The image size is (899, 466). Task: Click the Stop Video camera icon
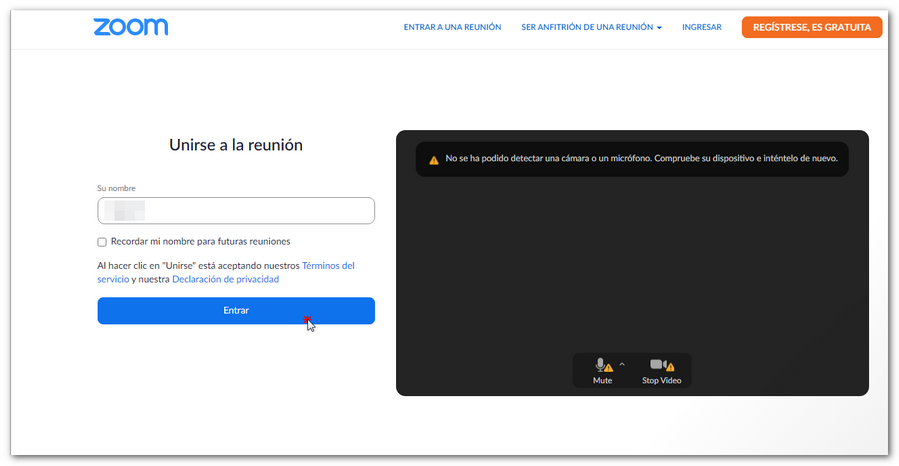click(657, 365)
